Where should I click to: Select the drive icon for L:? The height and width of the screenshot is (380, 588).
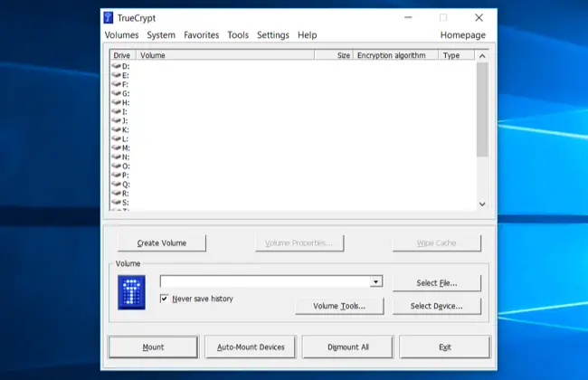click(x=117, y=138)
